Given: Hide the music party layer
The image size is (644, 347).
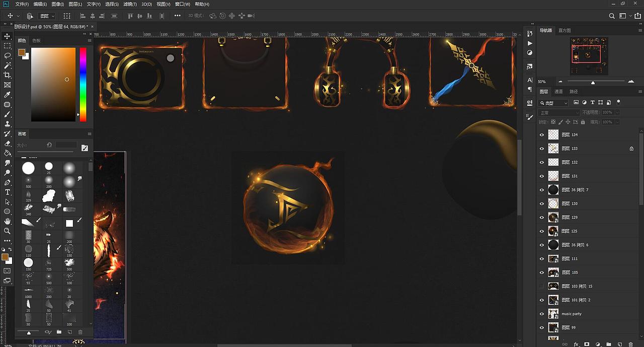Looking at the screenshot, I should 542,314.
